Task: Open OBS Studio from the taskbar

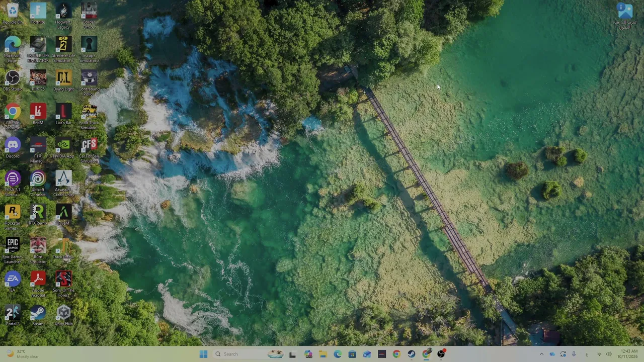Action: tap(441, 354)
